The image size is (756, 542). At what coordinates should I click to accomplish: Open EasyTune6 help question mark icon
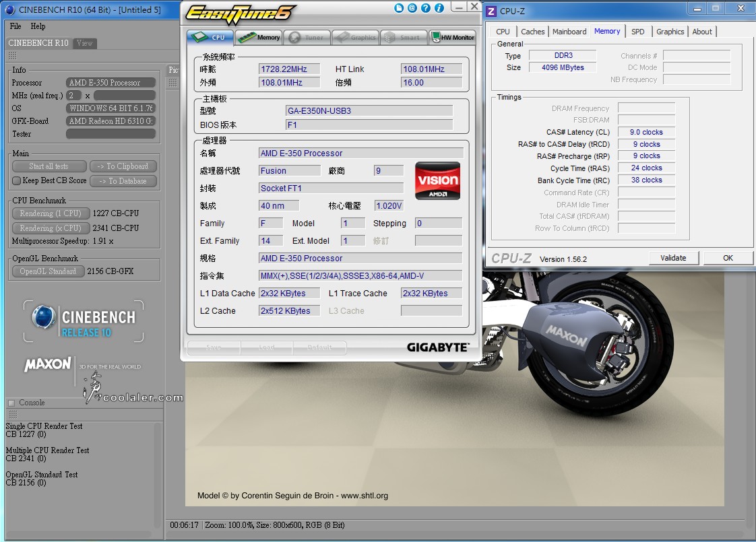pos(426,7)
